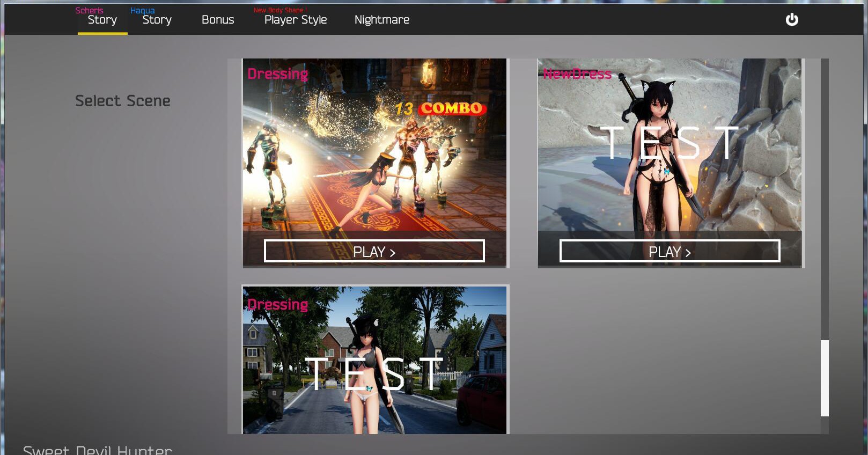
Task: Click the New Body Shape notice
Action: [280, 10]
